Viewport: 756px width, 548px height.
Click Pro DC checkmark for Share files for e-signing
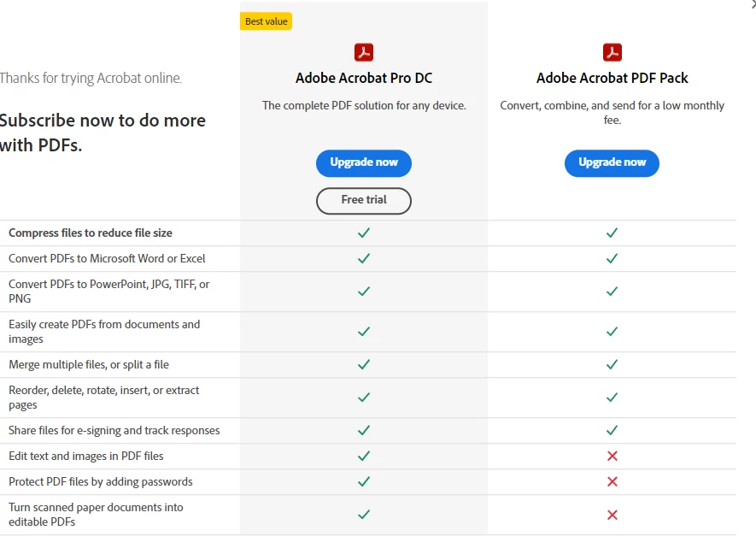(364, 430)
